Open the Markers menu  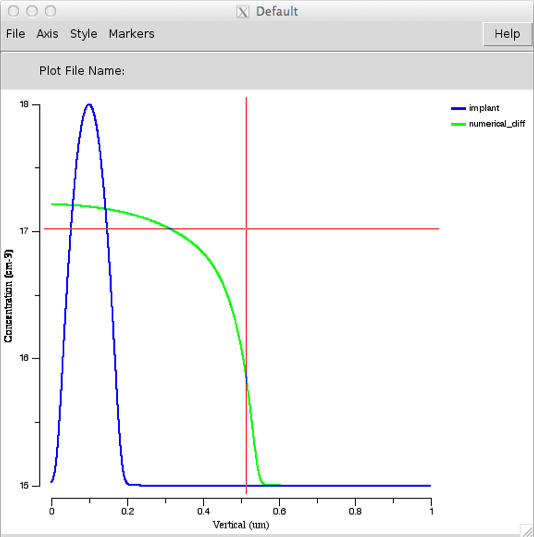(x=132, y=34)
